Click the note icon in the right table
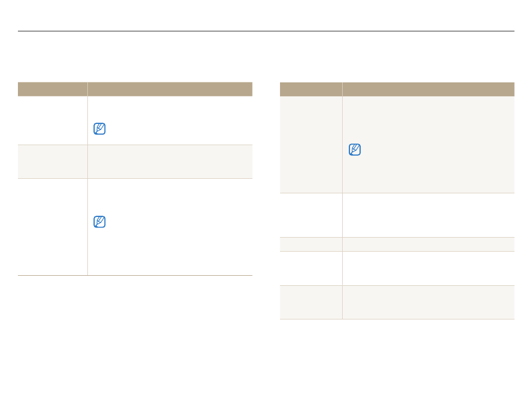This screenshot has width=532, height=394. (354, 150)
